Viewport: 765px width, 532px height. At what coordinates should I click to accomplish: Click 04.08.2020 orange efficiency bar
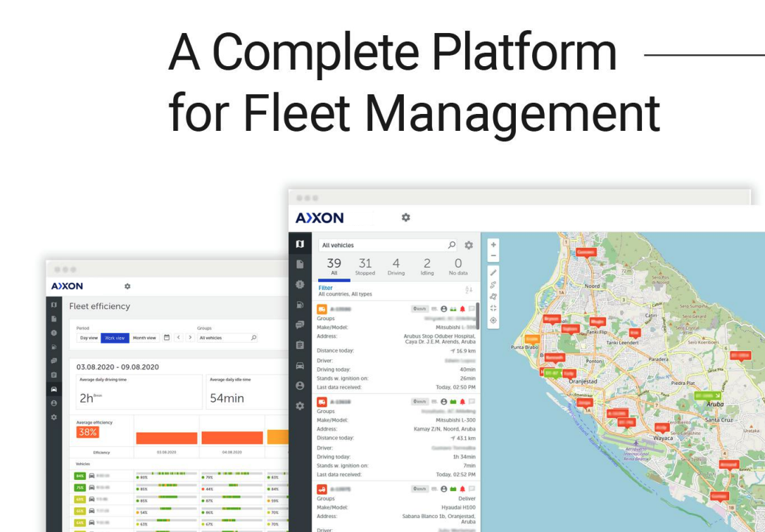click(x=232, y=438)
